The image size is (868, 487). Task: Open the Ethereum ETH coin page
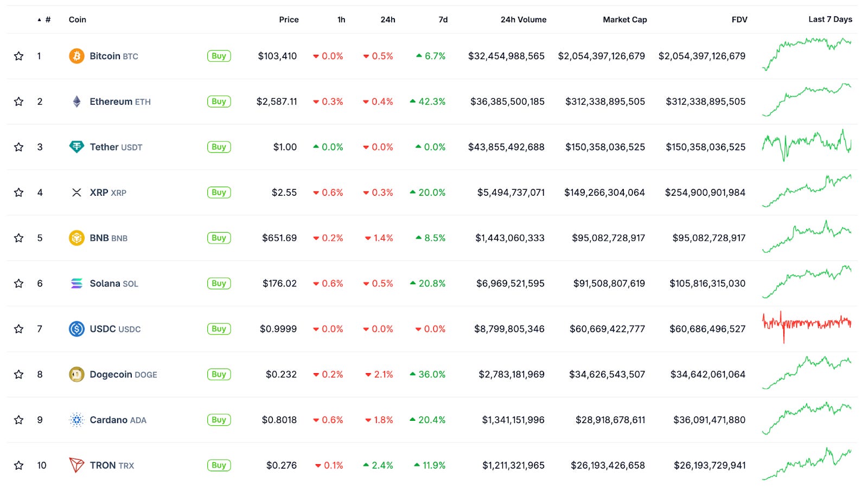pos(120,101)
